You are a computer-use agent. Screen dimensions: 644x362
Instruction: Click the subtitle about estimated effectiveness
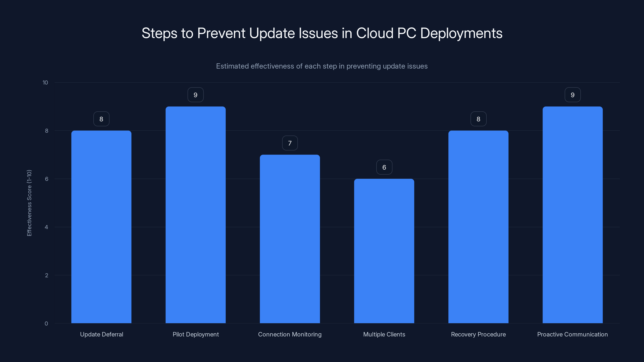point(322,66)
